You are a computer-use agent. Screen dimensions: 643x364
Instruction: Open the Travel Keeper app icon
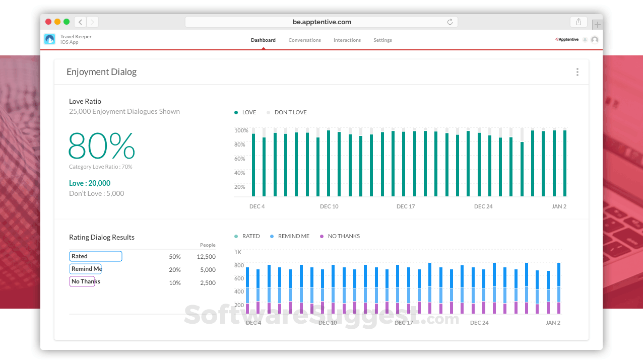click(x=49, y=38)
